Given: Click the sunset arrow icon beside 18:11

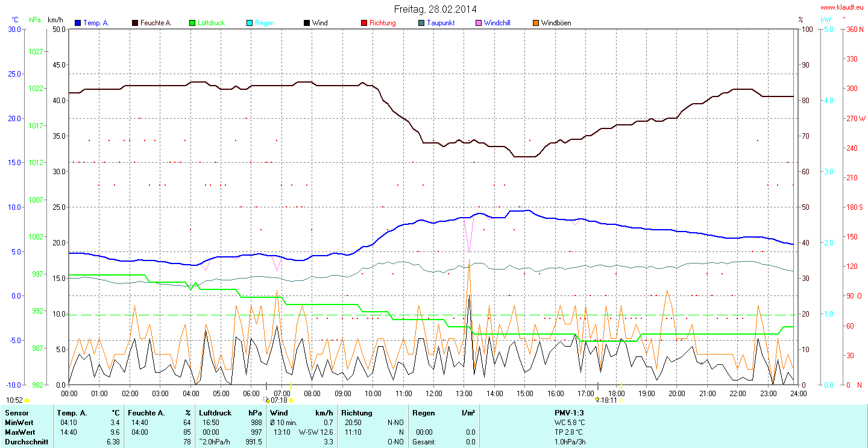Looking at the screenshot, I should (x=597, y=400).
